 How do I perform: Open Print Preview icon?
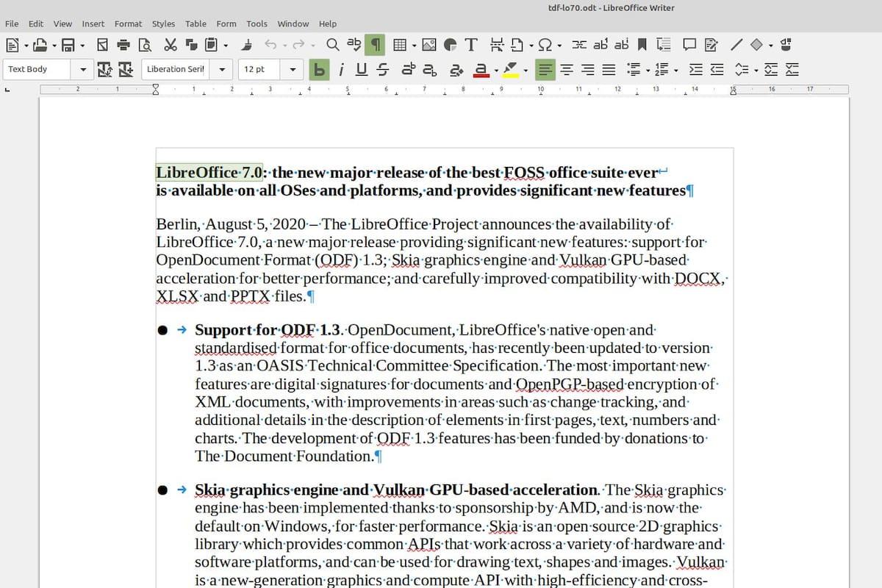coord(145,45)
